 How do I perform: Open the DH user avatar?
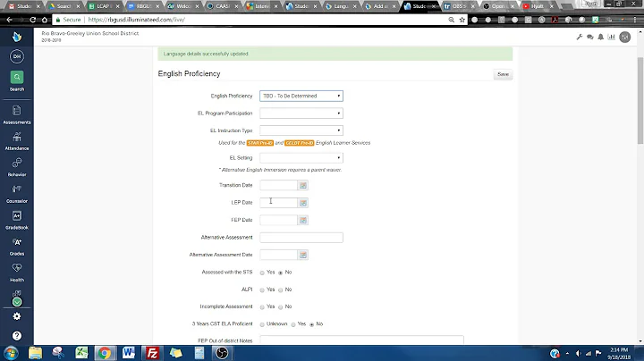click(x=17, y=56)
